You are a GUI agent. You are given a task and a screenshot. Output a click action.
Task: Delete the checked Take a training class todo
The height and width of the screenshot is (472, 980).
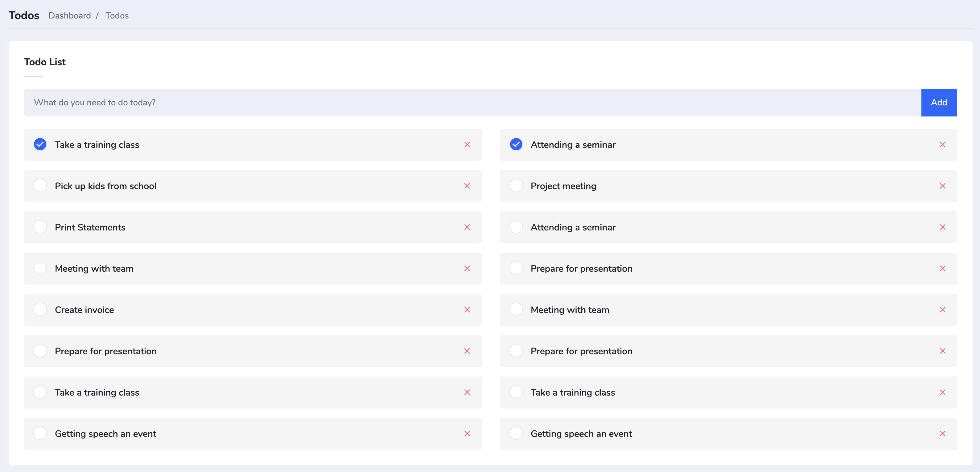coord(467,145)
